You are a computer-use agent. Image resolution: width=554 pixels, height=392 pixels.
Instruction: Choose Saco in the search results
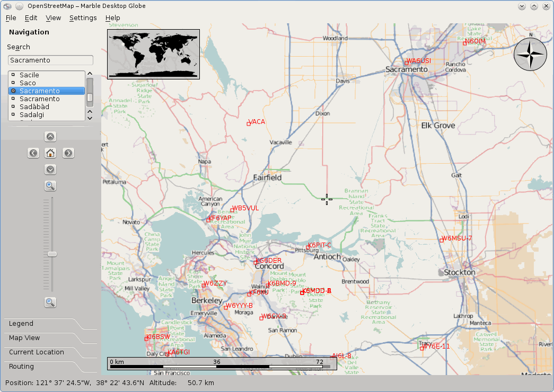47,83
